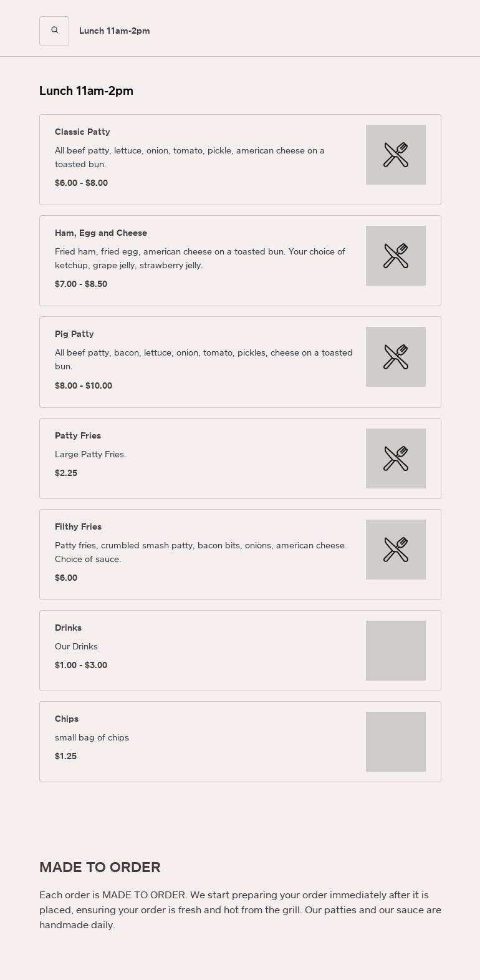Image resolution: width=480 pixels, height=980 pixels.
Task: Open the Pig Patty cutlery icon
Action: pyautogui.click(x=395, y=356)
